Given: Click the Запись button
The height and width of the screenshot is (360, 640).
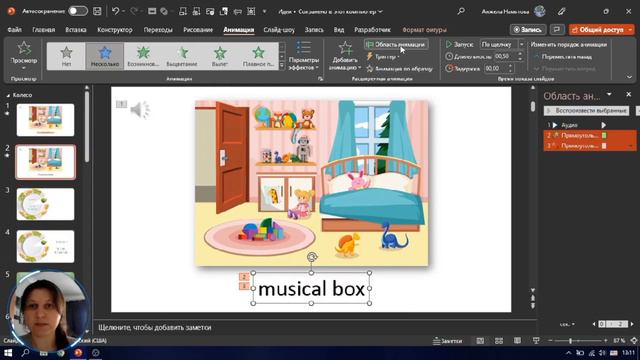Looking at the screenshot, I should (527, 29).
